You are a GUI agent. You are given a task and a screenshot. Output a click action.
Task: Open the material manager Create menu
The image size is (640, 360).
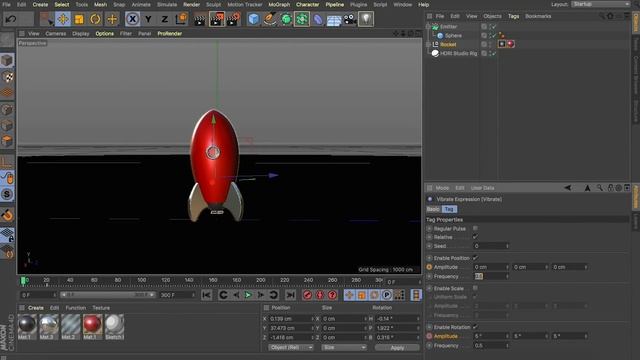point(36,308)
